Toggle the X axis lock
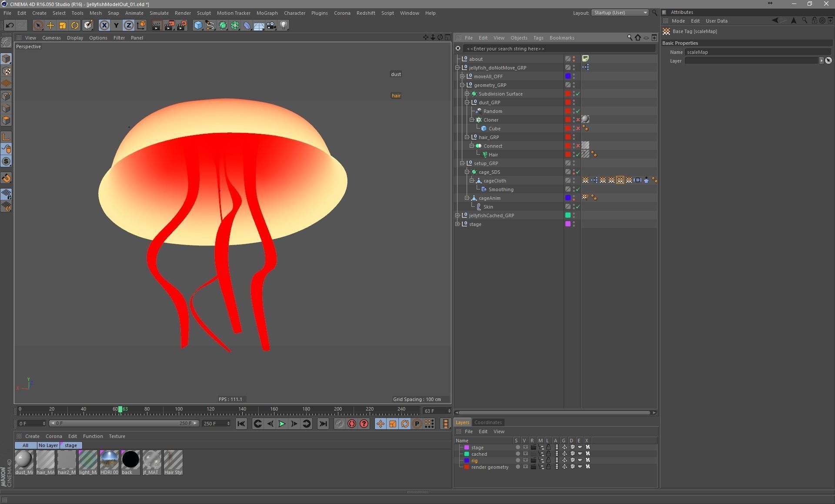835x504 pixels. [104, 25]
